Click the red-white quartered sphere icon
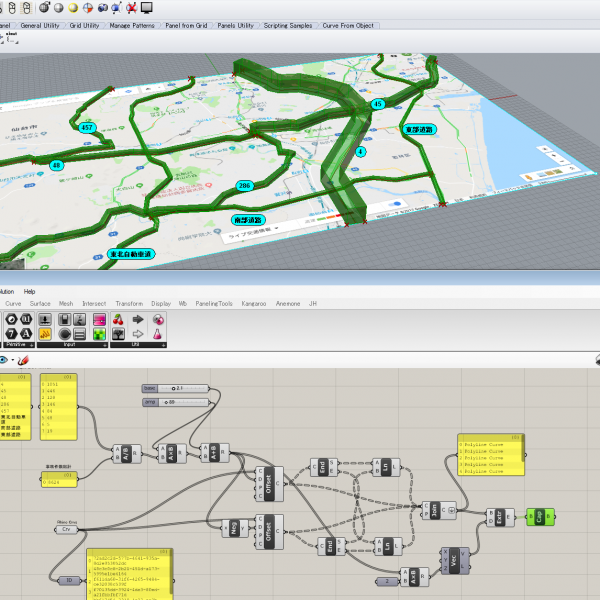This screenshot has width=600, height=600. (x=88, y=8)
